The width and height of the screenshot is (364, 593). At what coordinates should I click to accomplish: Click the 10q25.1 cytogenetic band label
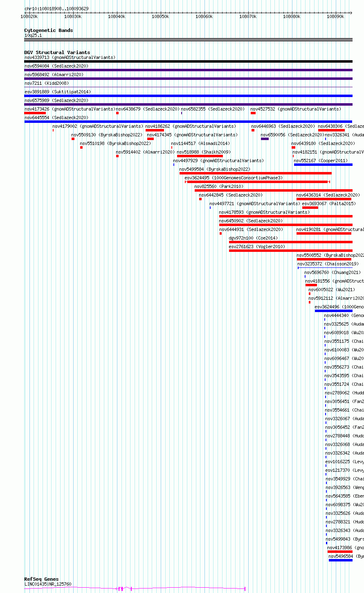33,35
